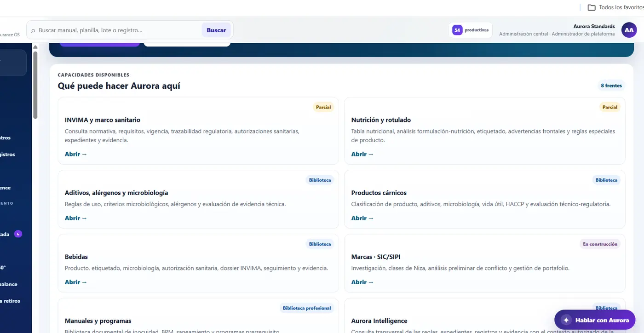Open INVIMA y marco sanitario via Abrir

coord(76,154)
